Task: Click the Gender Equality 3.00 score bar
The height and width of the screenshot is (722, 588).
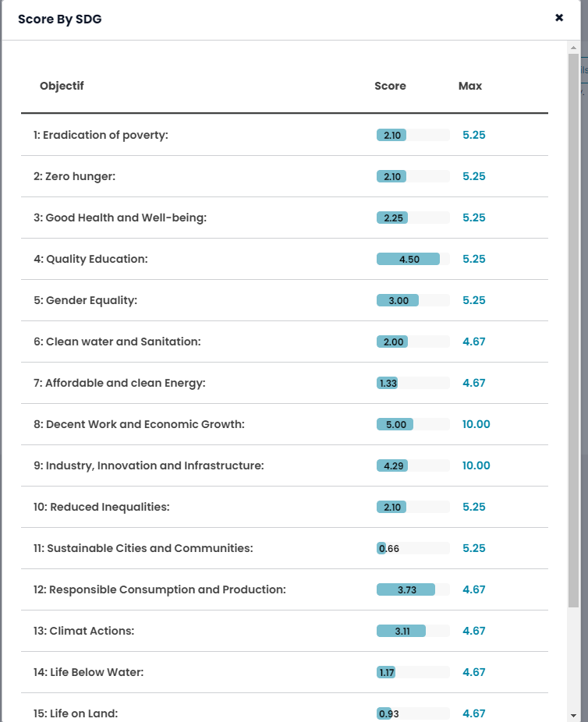Action: coord(398,300)
